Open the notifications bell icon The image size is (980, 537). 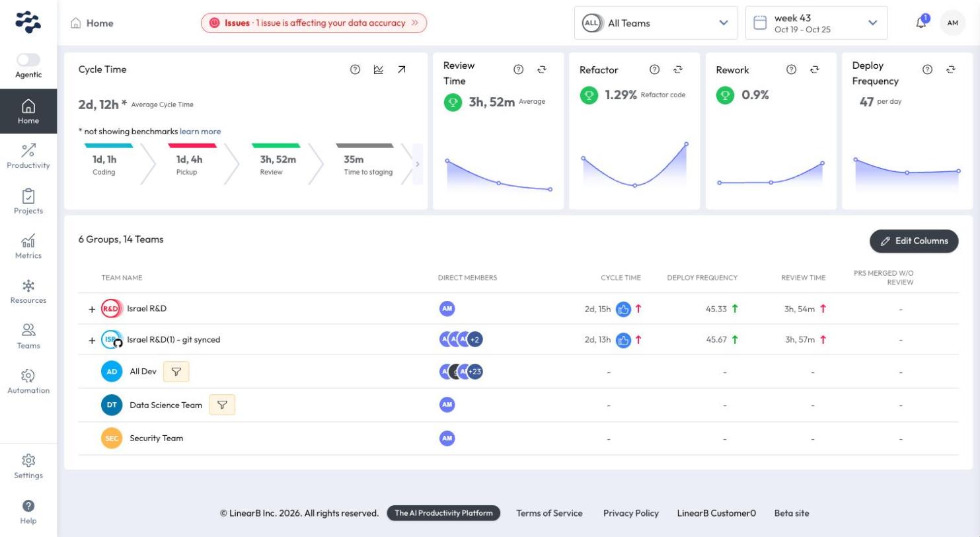point(921,22)
